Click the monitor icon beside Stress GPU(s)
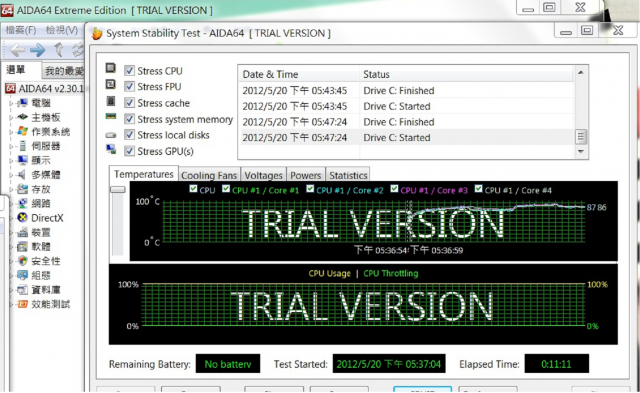This screenshot has width=640, height=393. (111, 149)
